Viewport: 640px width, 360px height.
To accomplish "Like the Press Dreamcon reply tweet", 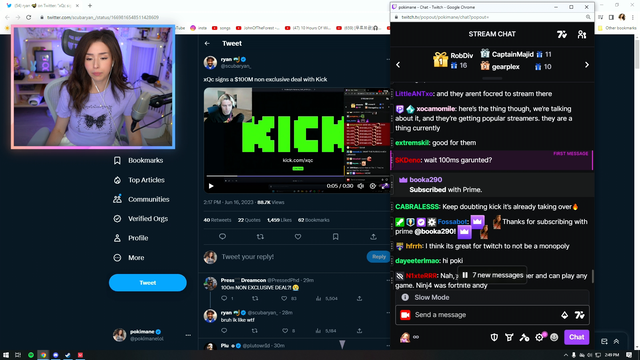I will (284, 298).
